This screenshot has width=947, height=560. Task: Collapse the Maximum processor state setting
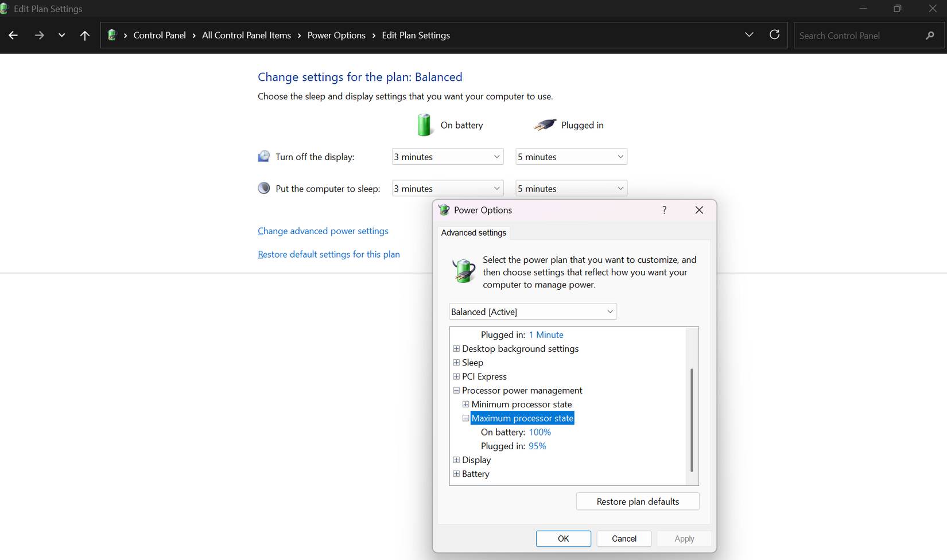click(465, 418)
